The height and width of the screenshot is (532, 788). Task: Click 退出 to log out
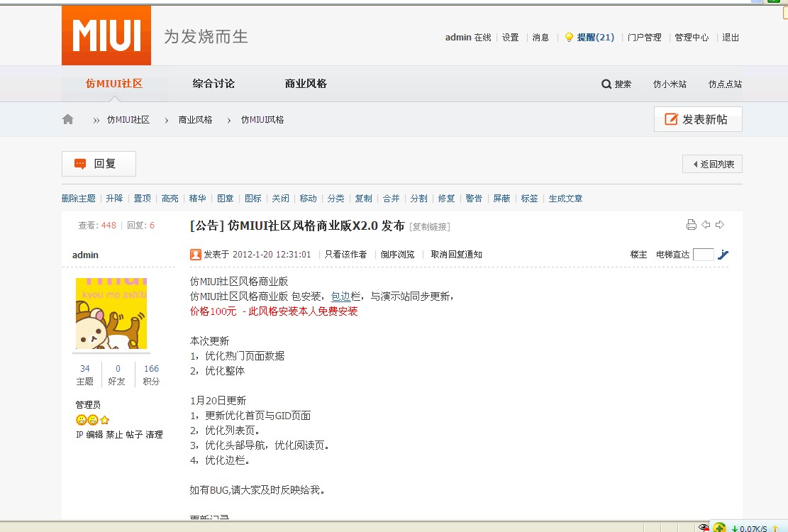click(731, 37)
